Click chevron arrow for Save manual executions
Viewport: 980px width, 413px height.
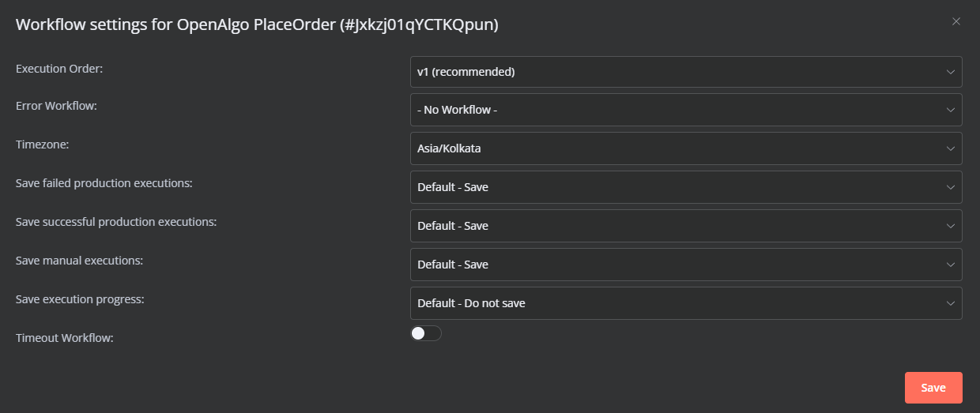950,265
